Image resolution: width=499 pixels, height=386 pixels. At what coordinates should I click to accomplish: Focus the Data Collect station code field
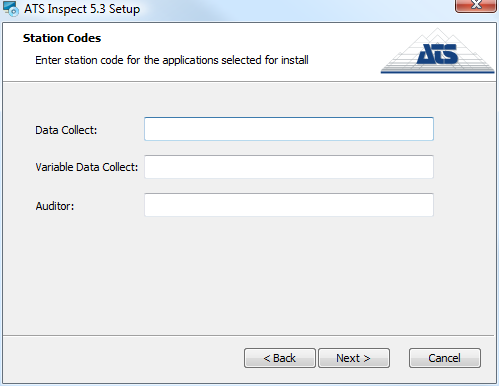point(289,129)
